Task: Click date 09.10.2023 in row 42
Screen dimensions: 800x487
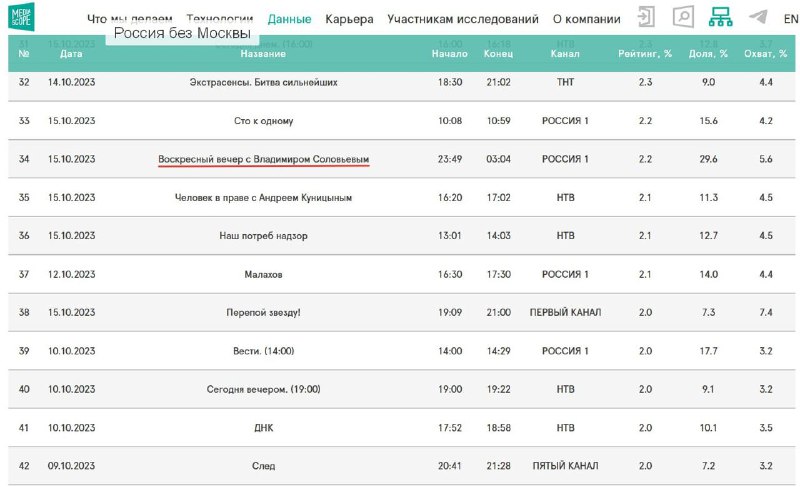Action: click(x=71, y=466)
